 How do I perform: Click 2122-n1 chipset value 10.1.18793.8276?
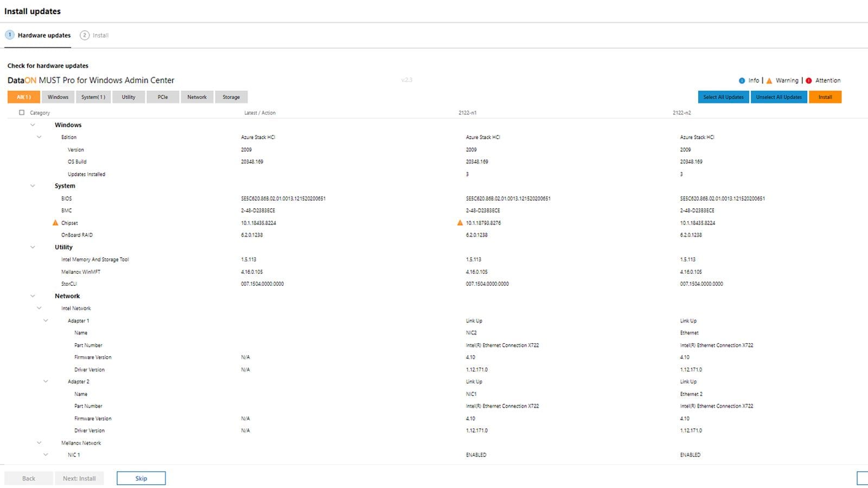pos(483,223)
